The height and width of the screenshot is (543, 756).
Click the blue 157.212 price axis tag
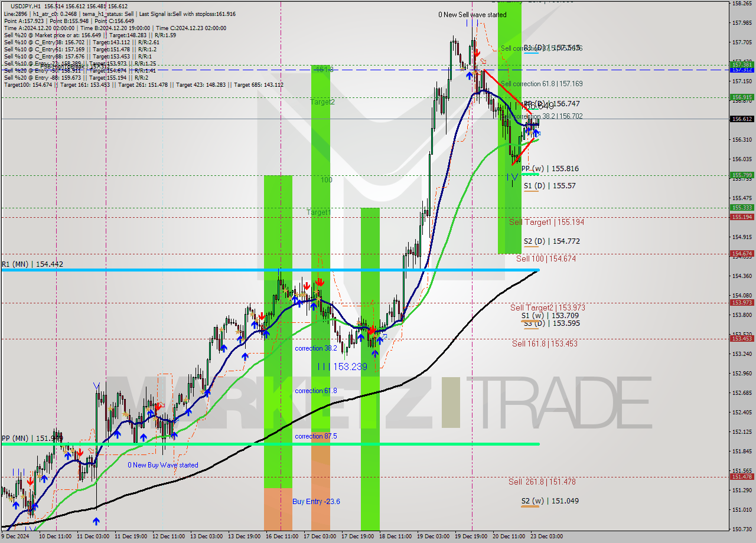click(742, 70)
